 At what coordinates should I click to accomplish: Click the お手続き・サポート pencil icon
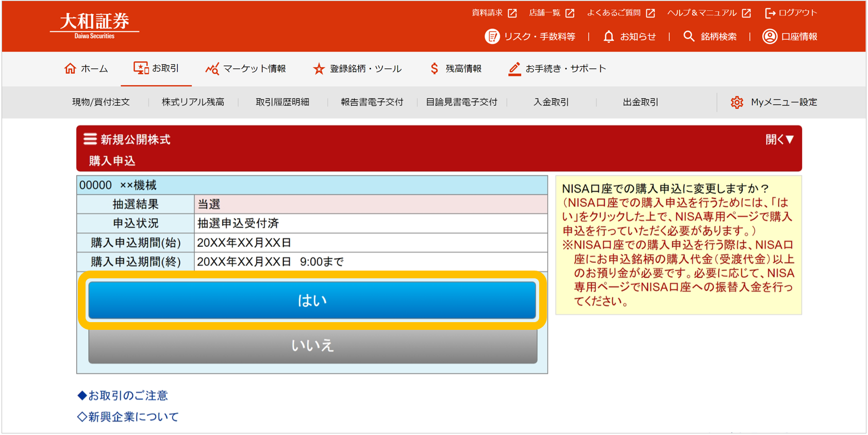pyautogui.click(x=514, y=69)
